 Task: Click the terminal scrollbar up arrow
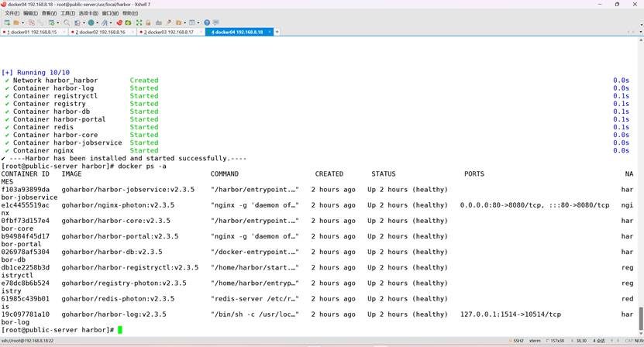point(641,40)
